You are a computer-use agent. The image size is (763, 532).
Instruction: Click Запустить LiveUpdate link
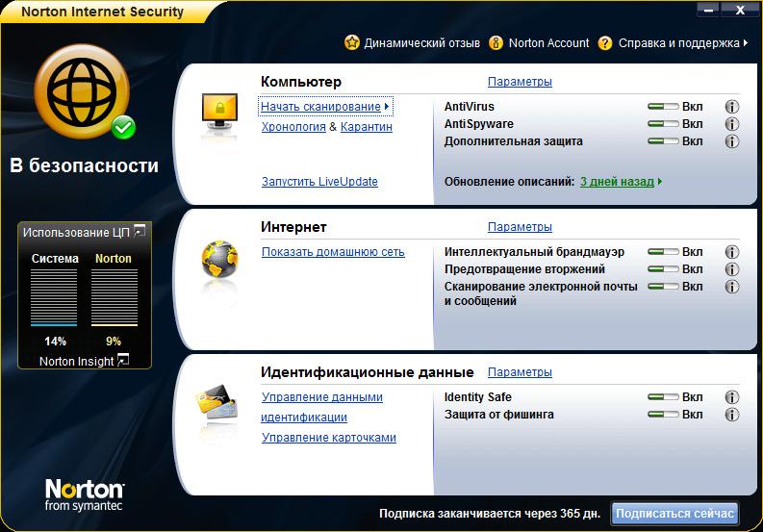click(319, 182)
